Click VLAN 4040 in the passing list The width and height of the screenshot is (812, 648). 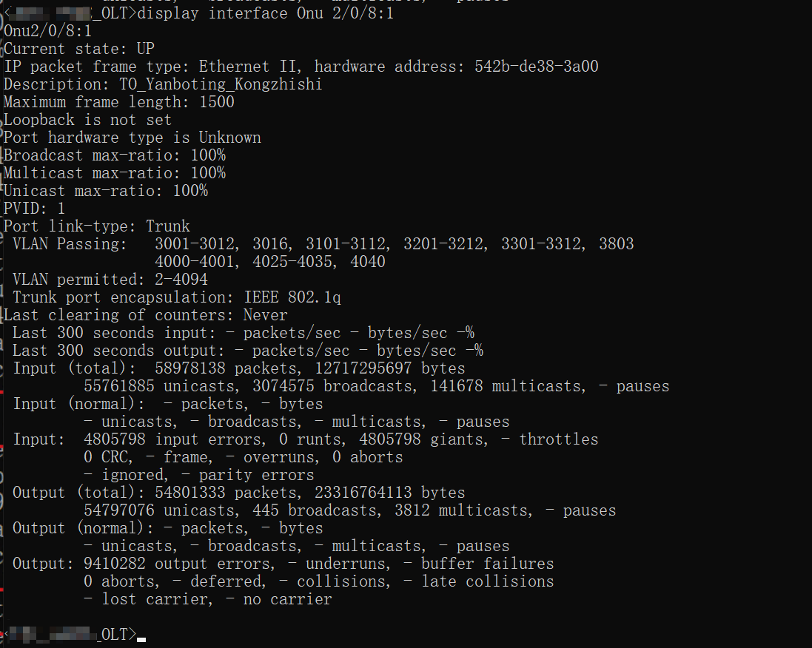point(368,262)
